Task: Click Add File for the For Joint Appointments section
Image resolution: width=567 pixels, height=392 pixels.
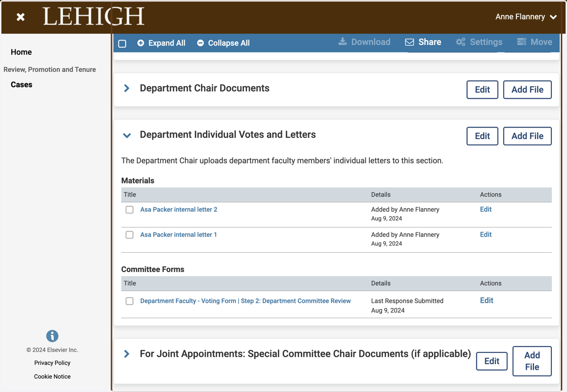Action: click(532, 361)
